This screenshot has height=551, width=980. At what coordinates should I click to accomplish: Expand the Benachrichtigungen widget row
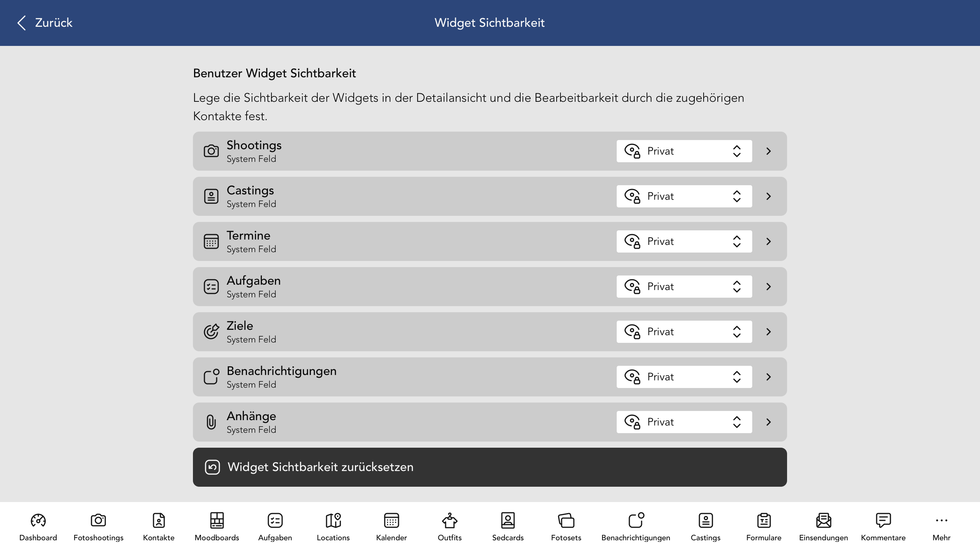(768, 377)
